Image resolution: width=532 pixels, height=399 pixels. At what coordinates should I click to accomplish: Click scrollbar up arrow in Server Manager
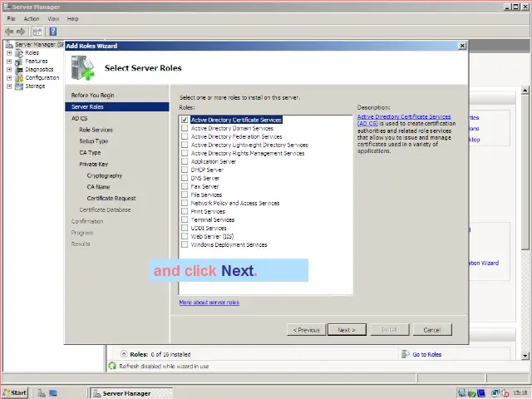[525, 91]
